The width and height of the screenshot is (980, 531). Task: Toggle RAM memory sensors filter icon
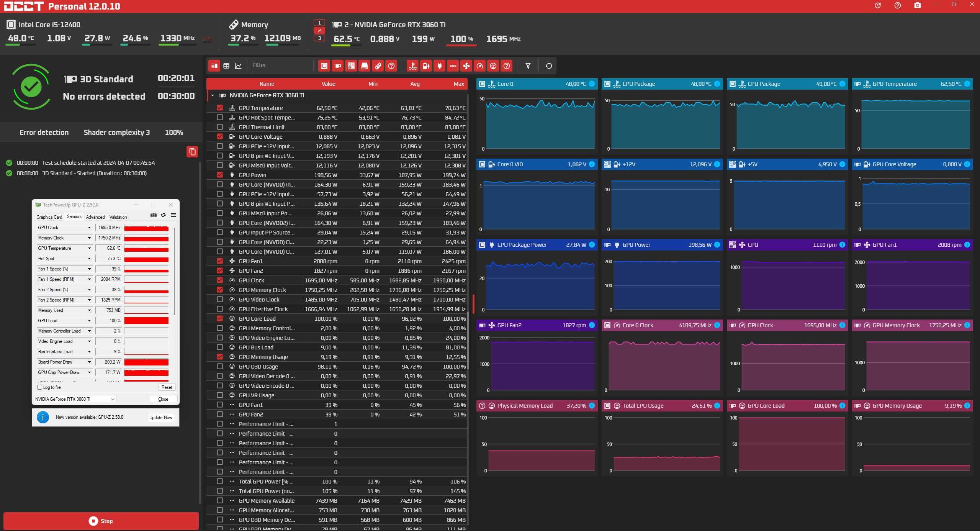click(378, 66)
